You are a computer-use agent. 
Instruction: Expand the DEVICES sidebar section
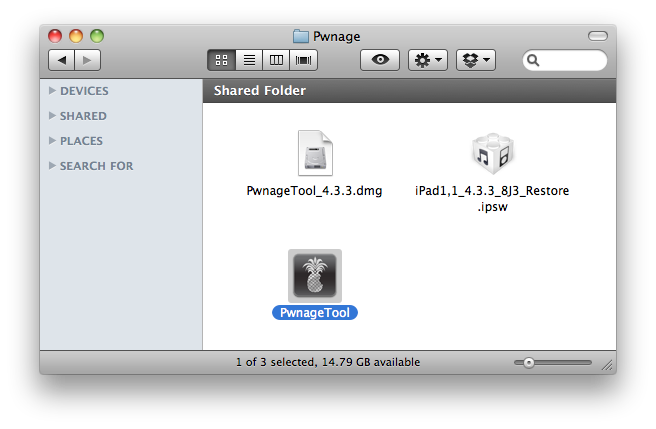click(52, 91)
